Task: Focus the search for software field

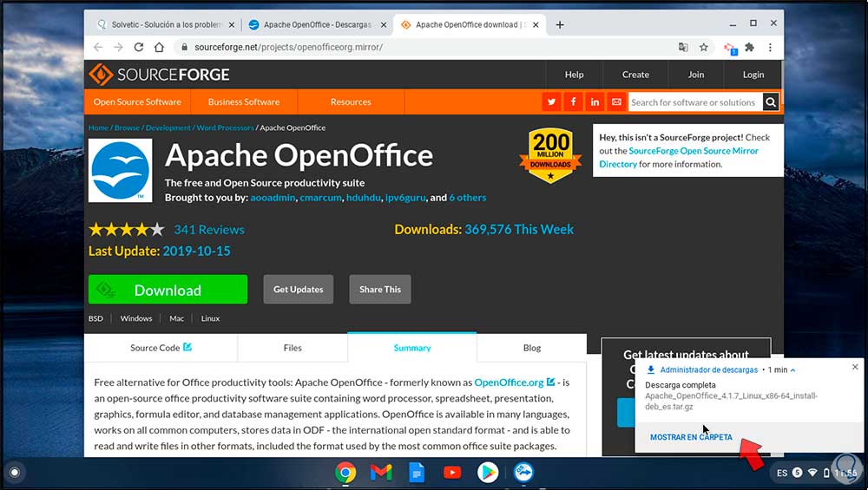Action: 695,102
